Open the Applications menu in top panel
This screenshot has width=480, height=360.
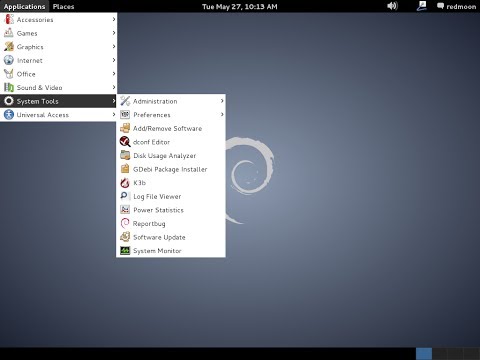(x=24, y=6)
